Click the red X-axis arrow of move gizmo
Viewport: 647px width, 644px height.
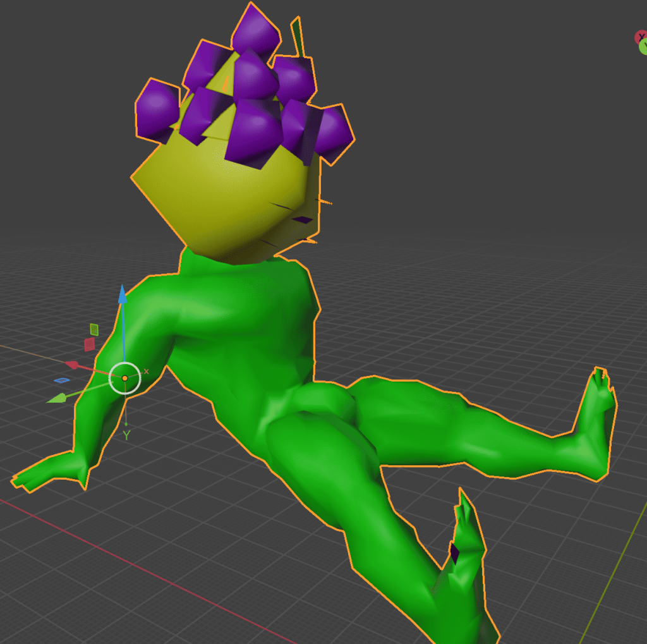[x=73, y=365]
